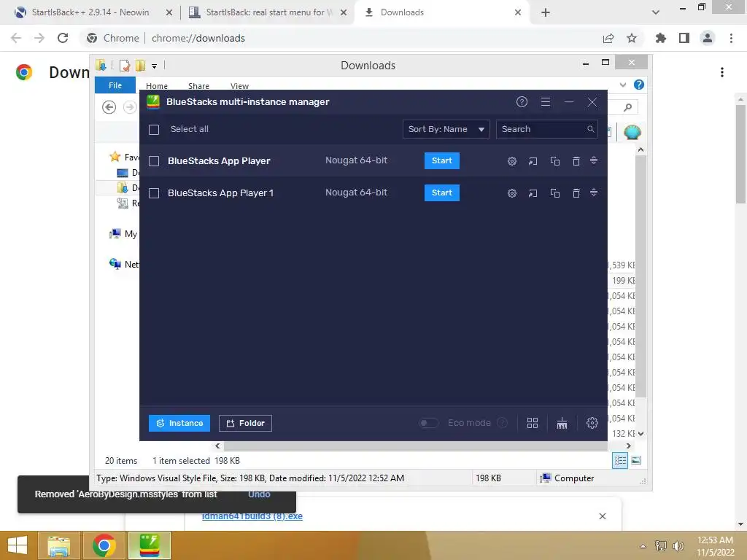Start BlueStacks App Player instance
Image resolution: width=747 pixels, height=560 pixels.
[441, 161]
